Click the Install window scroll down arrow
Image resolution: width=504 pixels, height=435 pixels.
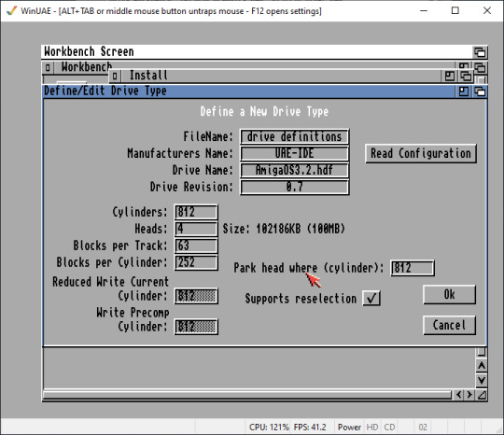click(x=482, y=380)
